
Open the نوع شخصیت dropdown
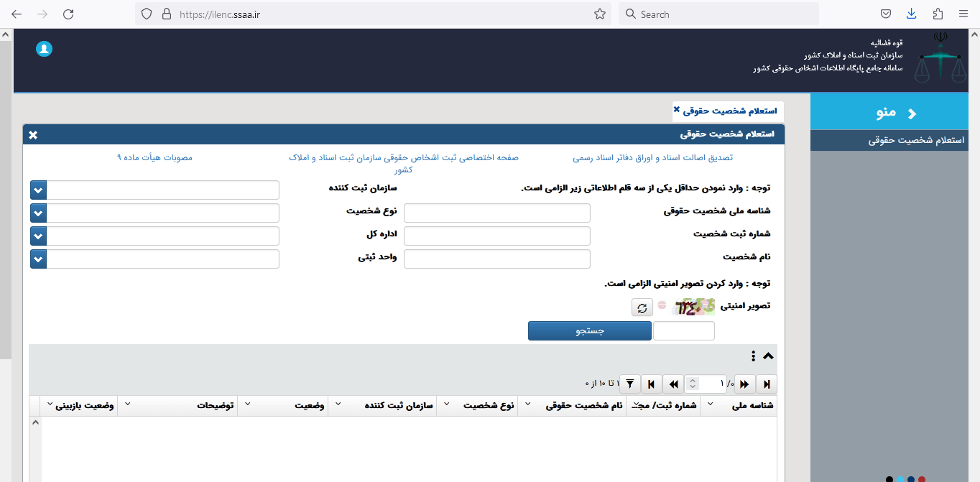click(38, 213)
